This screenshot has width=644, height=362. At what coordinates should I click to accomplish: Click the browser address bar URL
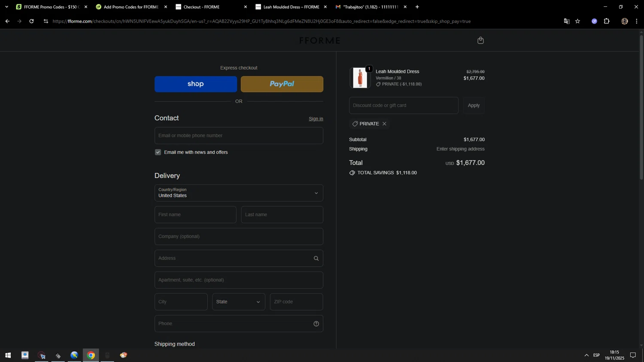coord(261,21)
